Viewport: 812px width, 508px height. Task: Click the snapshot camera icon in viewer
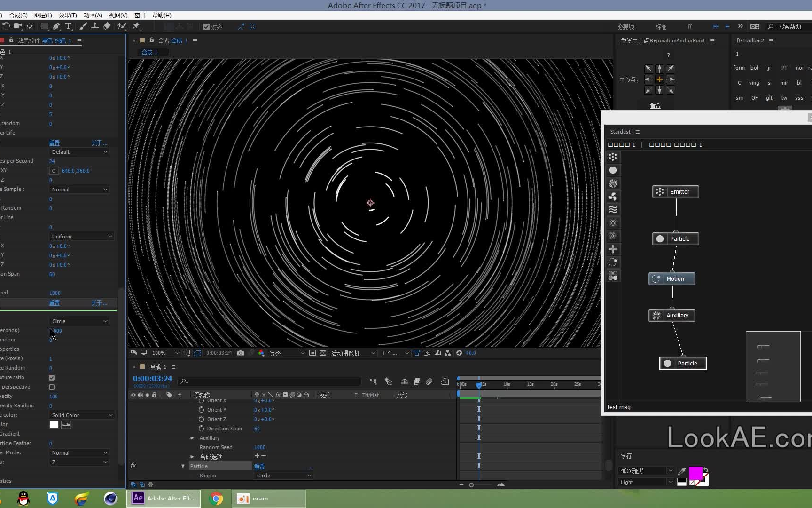coord(241,353)
